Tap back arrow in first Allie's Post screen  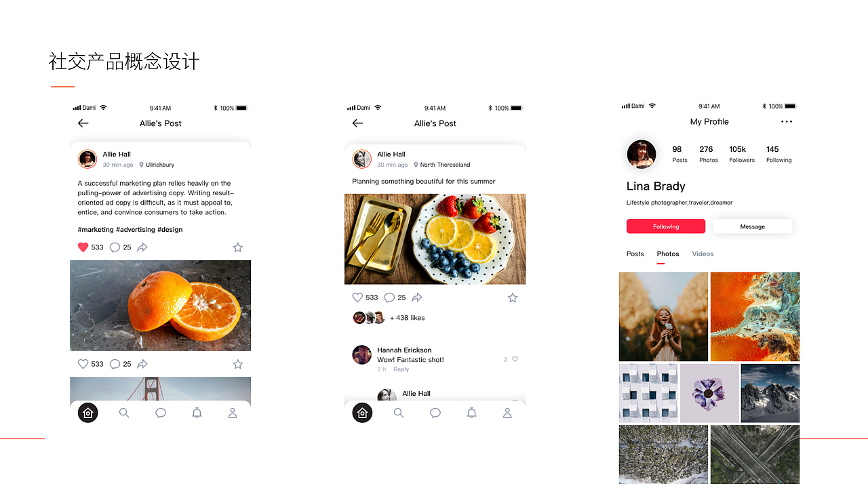(x=83, y=123)
